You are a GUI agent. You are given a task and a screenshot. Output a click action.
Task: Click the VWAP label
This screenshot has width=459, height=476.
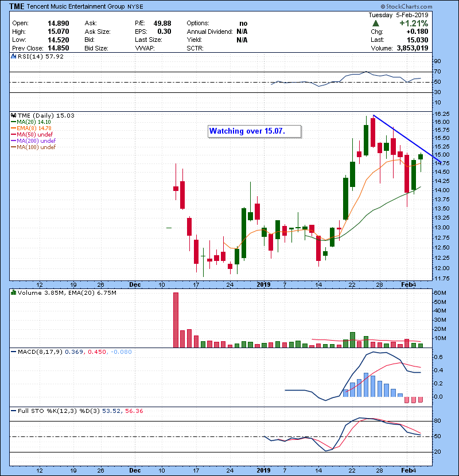pos(145,48)
